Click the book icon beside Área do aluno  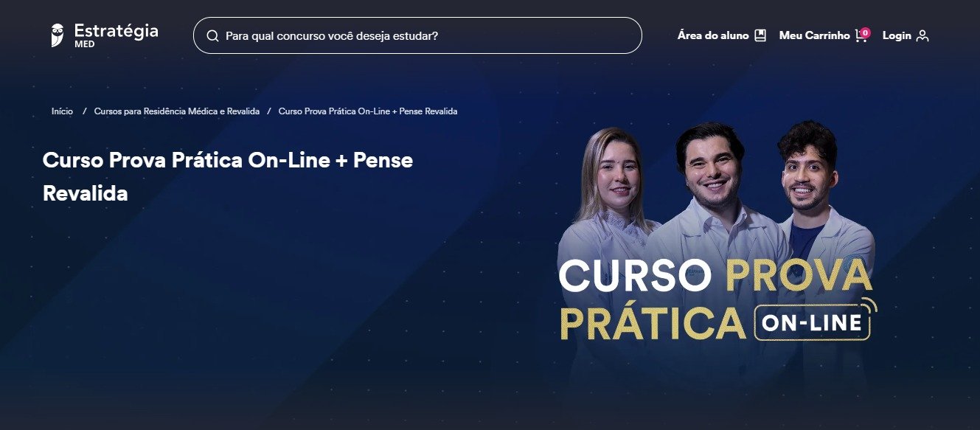point(760,35)
